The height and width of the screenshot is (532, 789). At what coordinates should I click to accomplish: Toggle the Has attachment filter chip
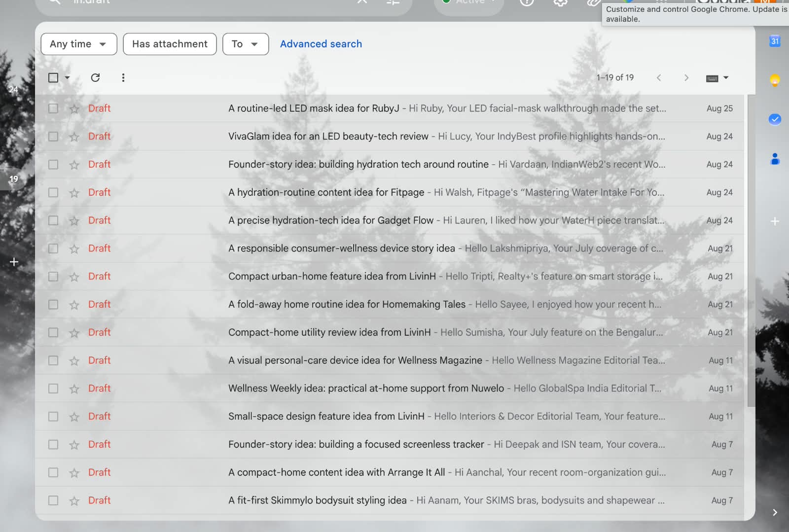pos(170,44)
